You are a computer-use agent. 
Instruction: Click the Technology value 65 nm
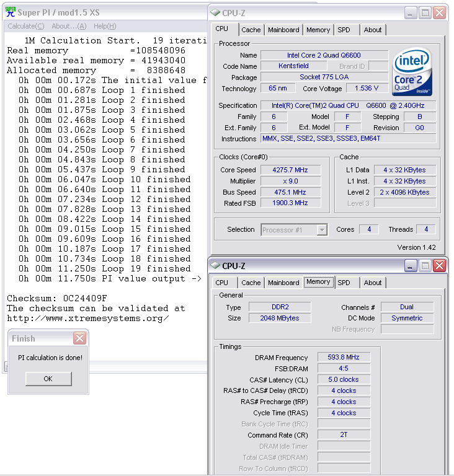pyautogui.click(x=278, y=88)
